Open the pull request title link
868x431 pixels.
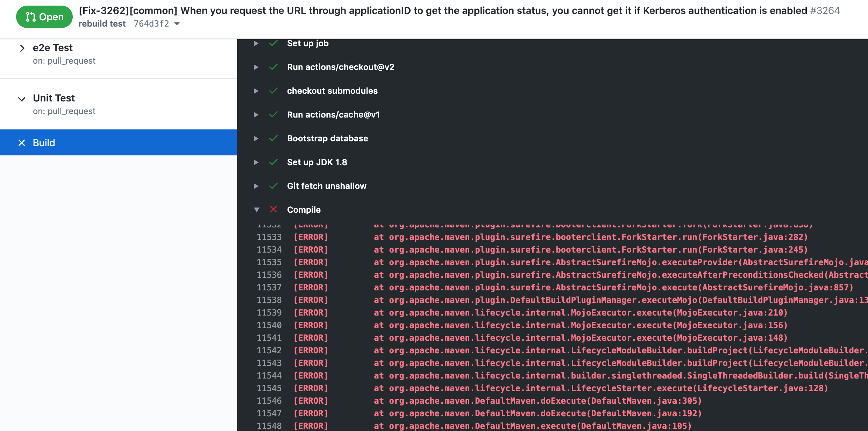(x=443, y=10)
